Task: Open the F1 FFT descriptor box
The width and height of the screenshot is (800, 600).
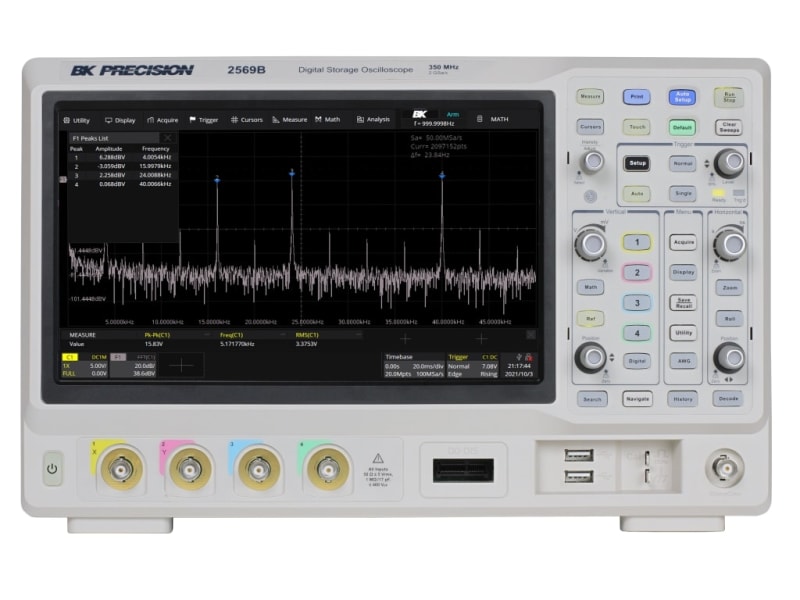Action: tap(133, 365)
